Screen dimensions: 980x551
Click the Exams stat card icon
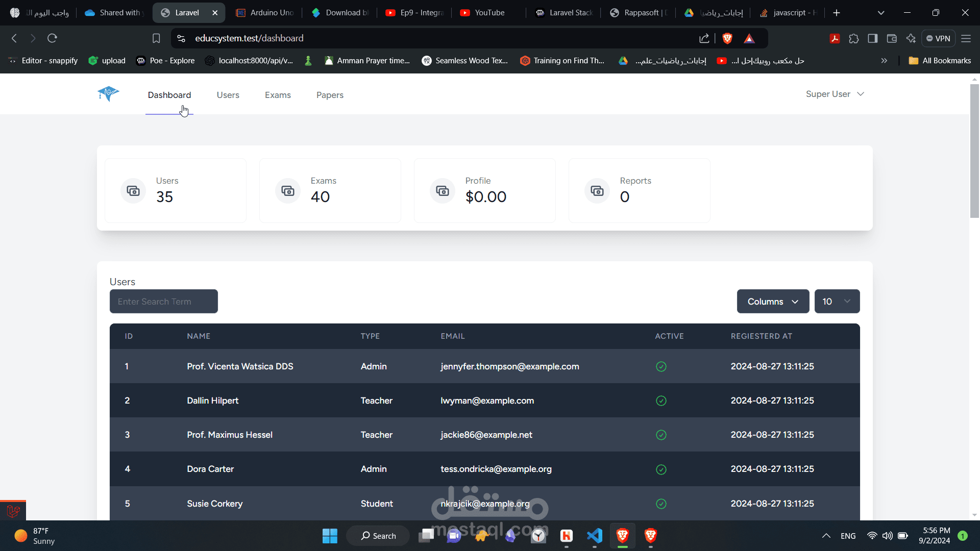pos(288,191)
